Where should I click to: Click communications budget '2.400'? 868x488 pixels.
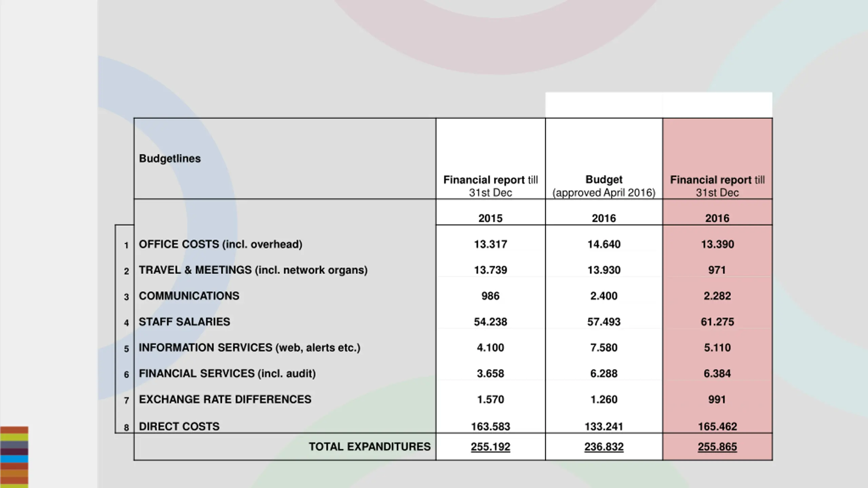(x=604, y=296)
